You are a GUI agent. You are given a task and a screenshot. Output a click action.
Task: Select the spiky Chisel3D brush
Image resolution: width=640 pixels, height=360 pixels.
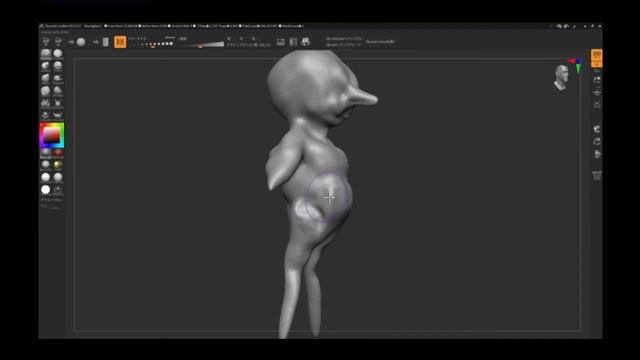click(46, 103)
